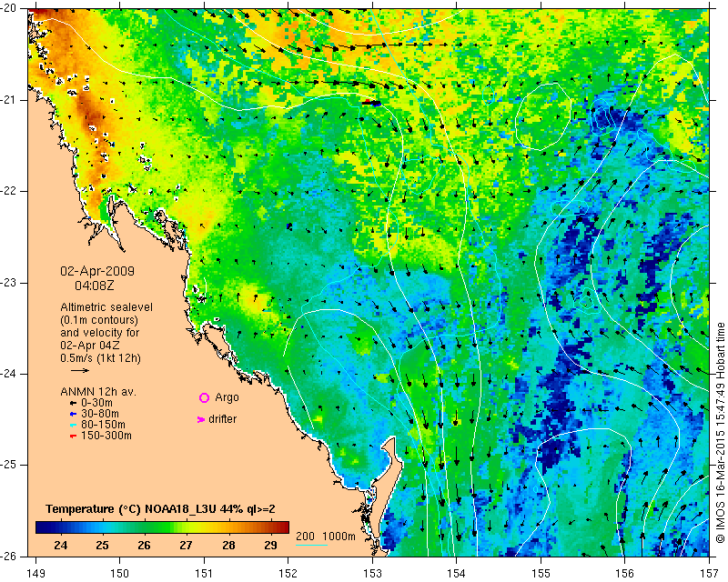Click the magenta Argo circle symbol
Viewport: 728px width, 582px height.
coord(204,397)
